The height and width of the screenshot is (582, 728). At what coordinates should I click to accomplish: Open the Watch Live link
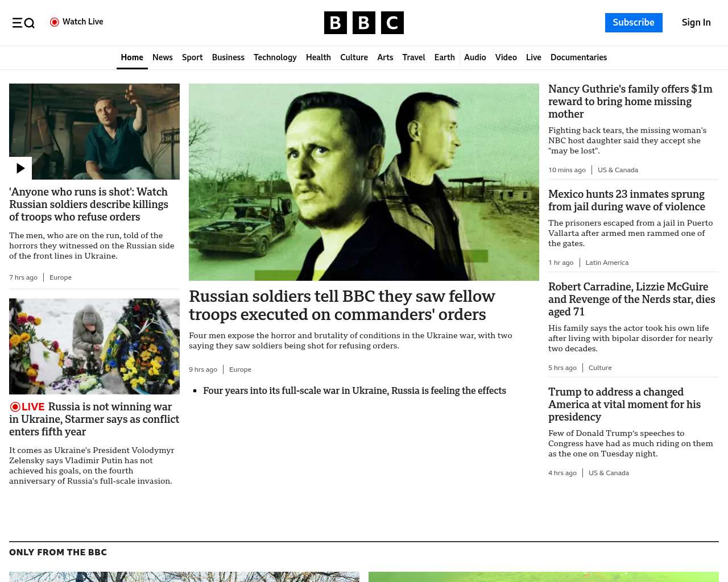(x=77, y=22)
